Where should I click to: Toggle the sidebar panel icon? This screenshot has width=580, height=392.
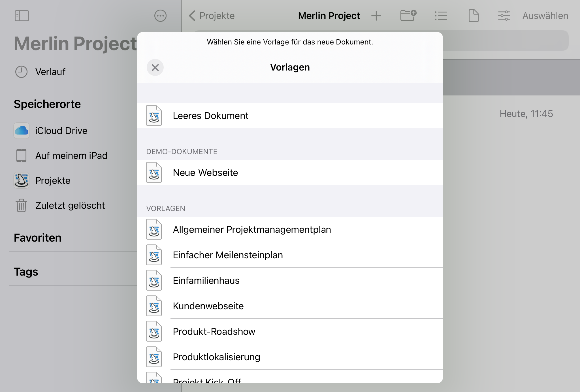click(x=22, y=16)
